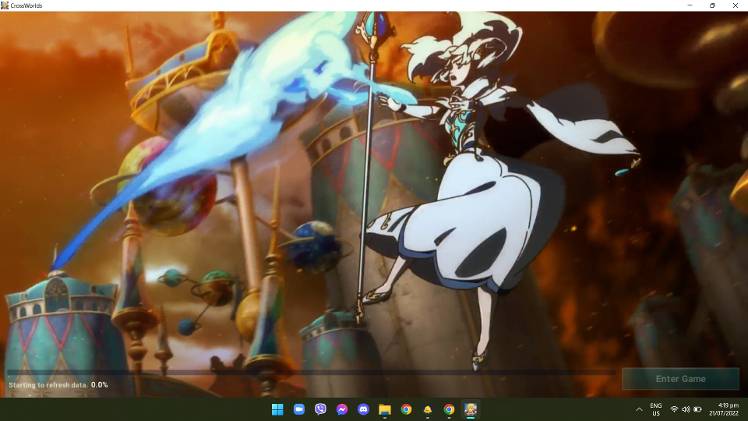Click the battery status tray icon
This screenshot has width=748, height=421.
(x=697, y=410)
